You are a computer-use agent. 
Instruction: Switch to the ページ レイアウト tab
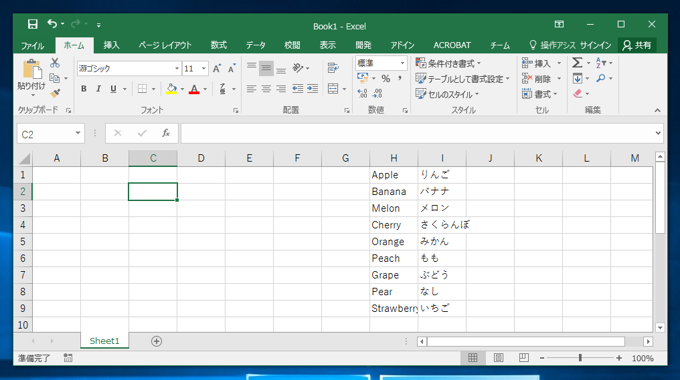(165, 45)
